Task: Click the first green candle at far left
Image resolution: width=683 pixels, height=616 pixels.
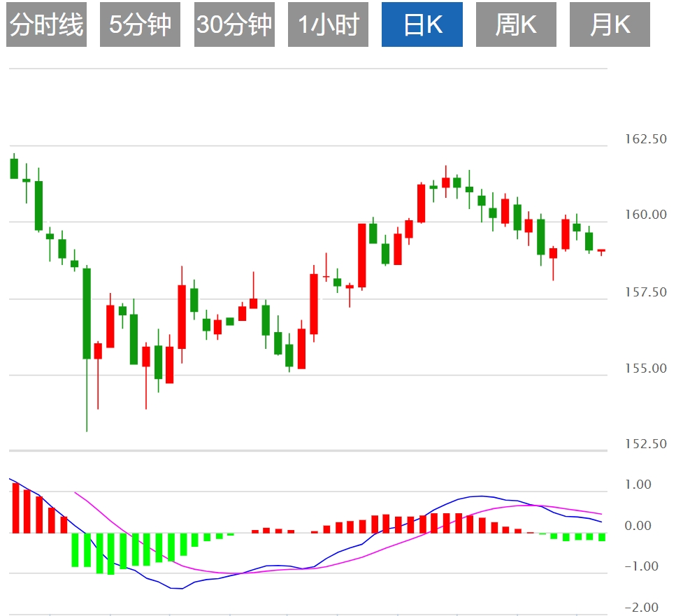Action: [14, 169]
